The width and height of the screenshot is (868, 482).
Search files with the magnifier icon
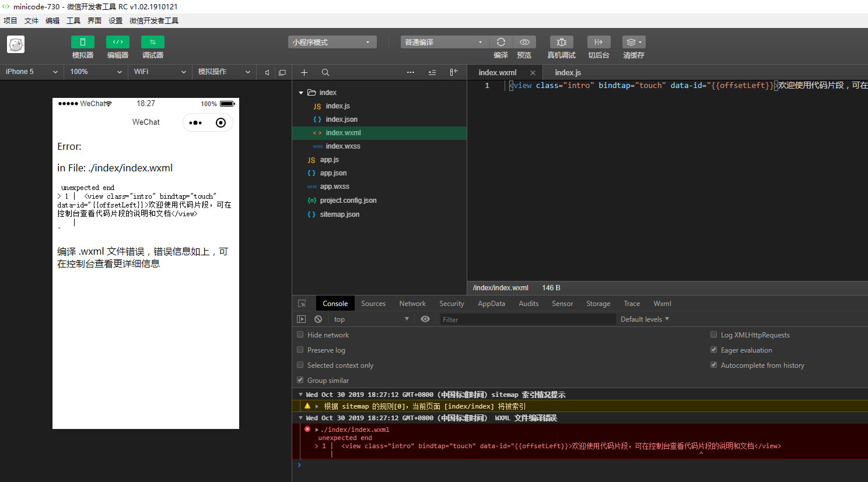pyautogui.click(x=325, y=72)
